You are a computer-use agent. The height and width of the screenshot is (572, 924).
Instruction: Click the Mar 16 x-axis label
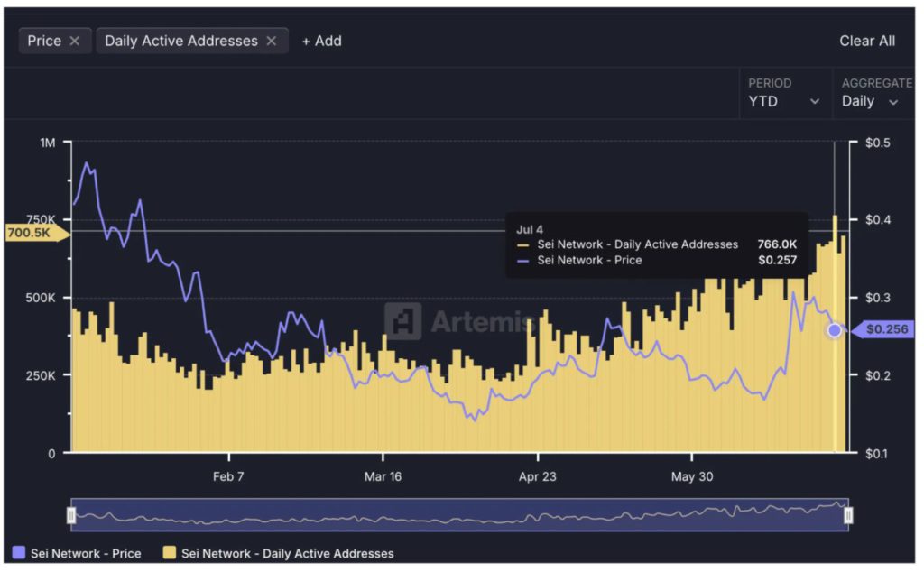pos(383,476)
